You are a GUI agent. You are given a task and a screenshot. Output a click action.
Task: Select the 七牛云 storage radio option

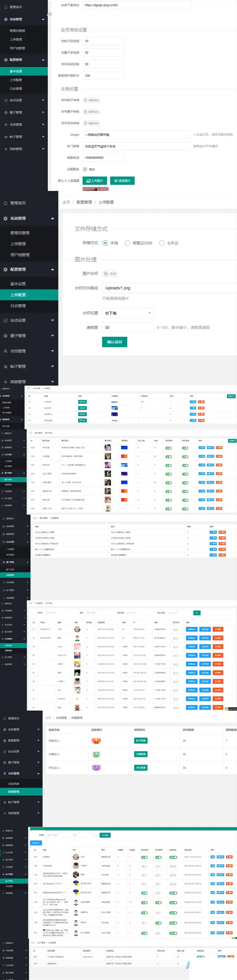pos(169,243)
